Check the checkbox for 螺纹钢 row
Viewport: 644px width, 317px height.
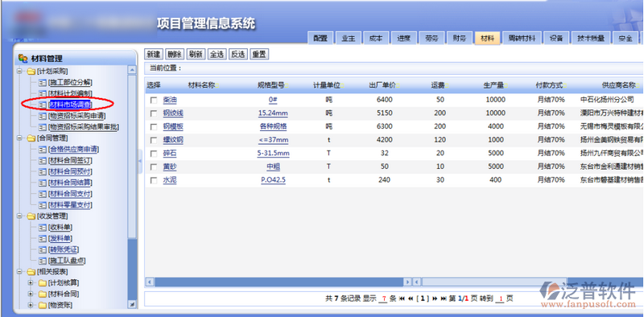[154, 140]
